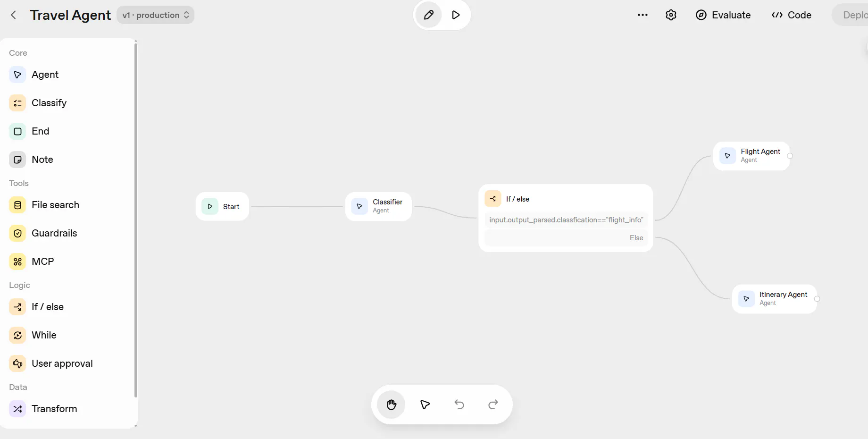This screenshot has width=868, height=439.
Task: Switch to edit mode pencil icon
Action: pos(428,15)
